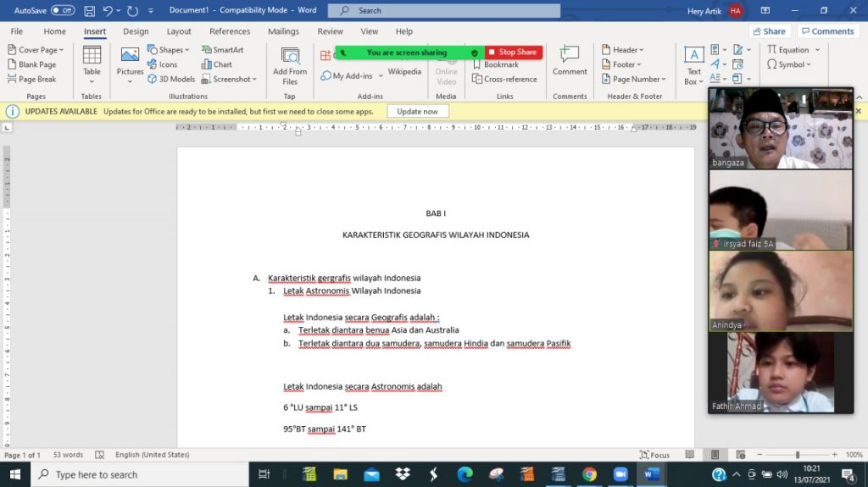
Task: Toggle the AutoSave switch
Action: pos(63,10)
